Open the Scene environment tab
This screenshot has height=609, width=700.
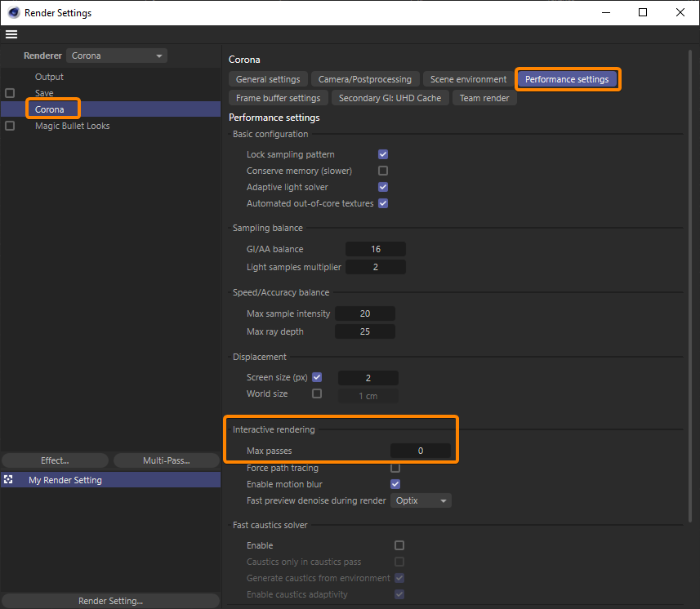tap(468, 79)
